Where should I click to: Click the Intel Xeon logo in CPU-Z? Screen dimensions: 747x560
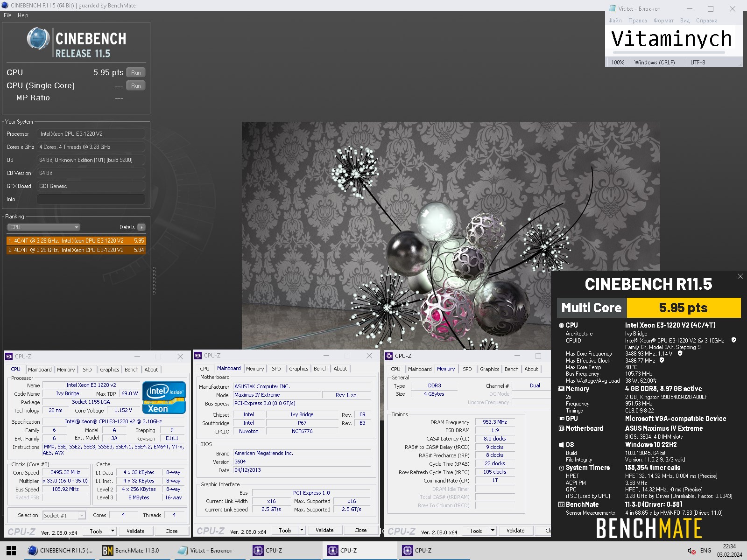pyautogui.click(x=164, y=398)
